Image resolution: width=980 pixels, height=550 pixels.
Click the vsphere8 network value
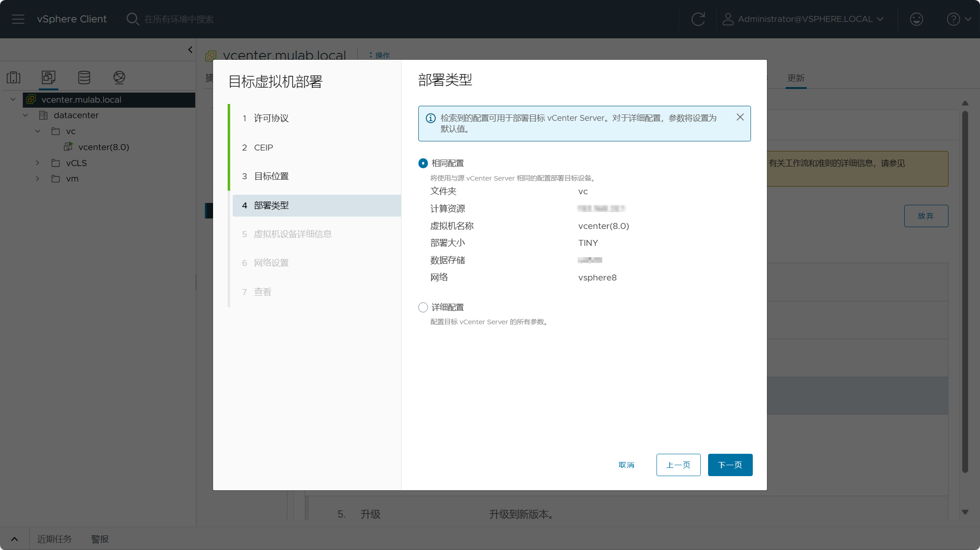pyautogui.click(x=597, y=278)
